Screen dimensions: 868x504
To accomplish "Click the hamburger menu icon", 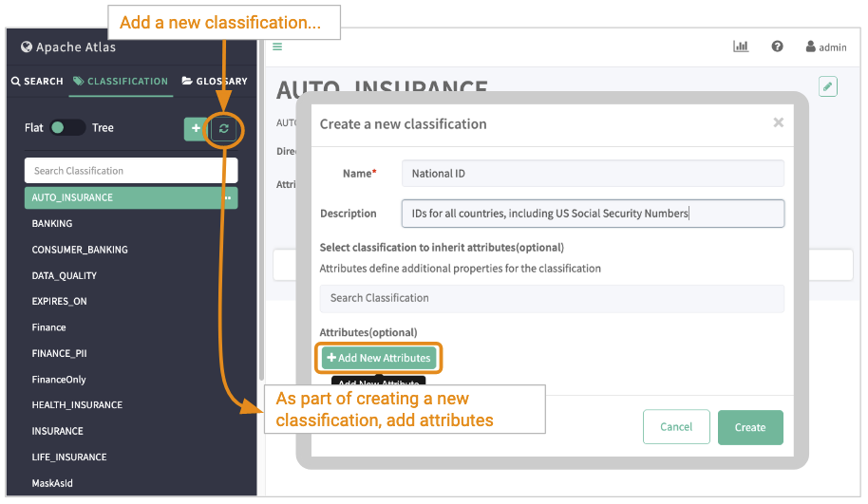I will 277,47.
